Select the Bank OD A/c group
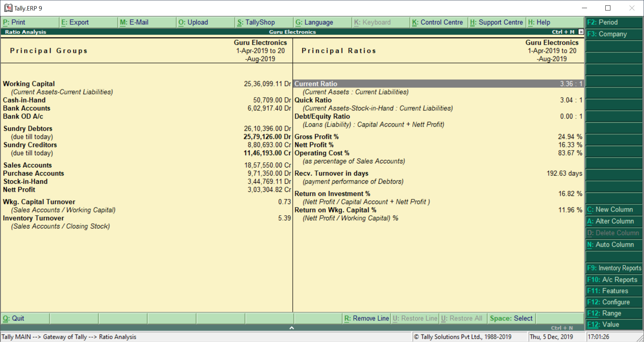The image size is (644, 342). (x=147, y=116)
